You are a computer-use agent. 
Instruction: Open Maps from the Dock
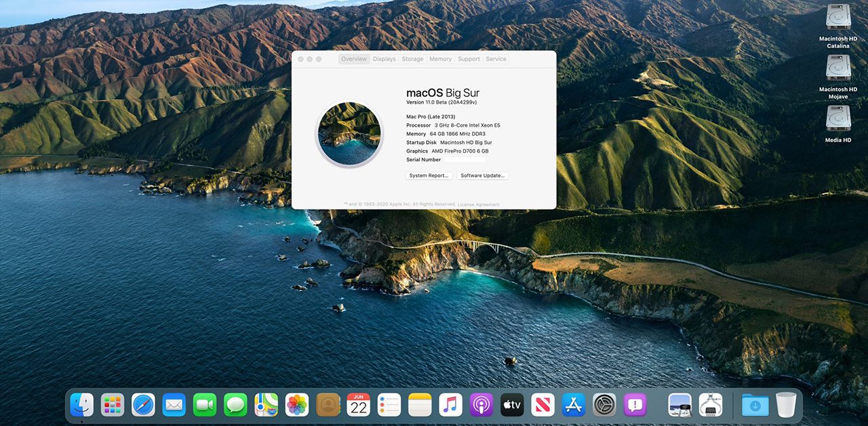pos(267,405)
